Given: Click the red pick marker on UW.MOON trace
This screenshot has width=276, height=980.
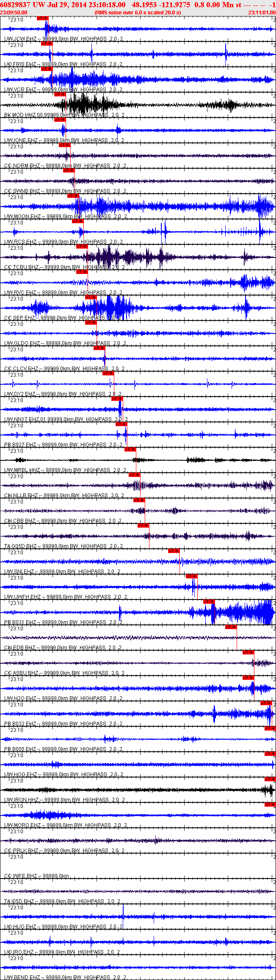Looking at the screenshot, I should 73,196.
